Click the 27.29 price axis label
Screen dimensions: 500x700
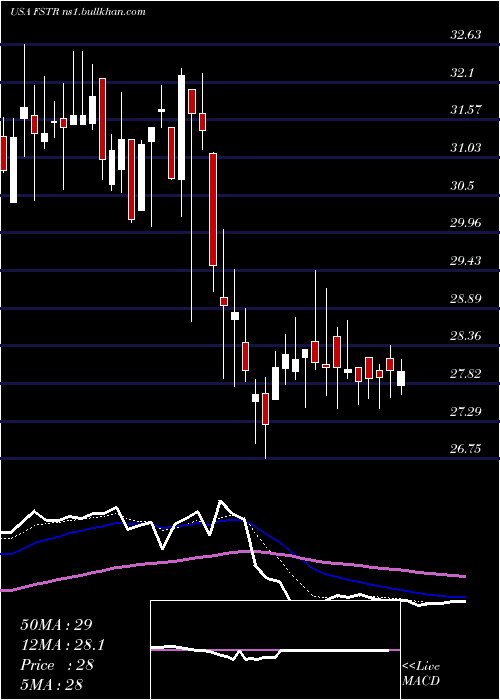point(466,411)
